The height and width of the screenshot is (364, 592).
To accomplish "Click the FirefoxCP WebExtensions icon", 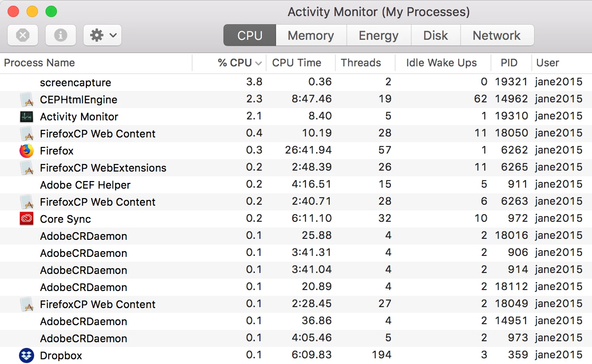I will pyautogui.click(x=27, y=168).
